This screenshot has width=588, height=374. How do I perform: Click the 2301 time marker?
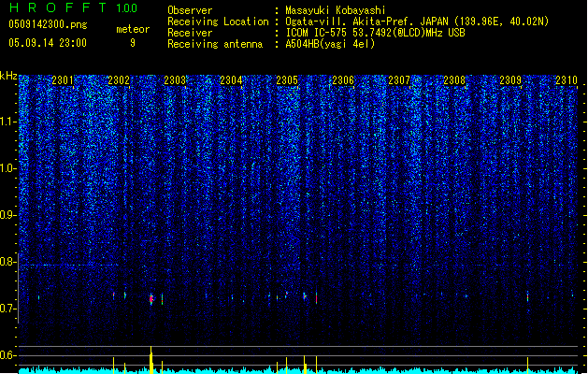coord(63,80)
